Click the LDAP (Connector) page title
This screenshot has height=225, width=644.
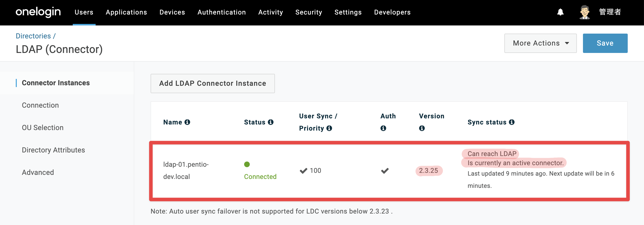pyautogui.click(x=59, y=49)
